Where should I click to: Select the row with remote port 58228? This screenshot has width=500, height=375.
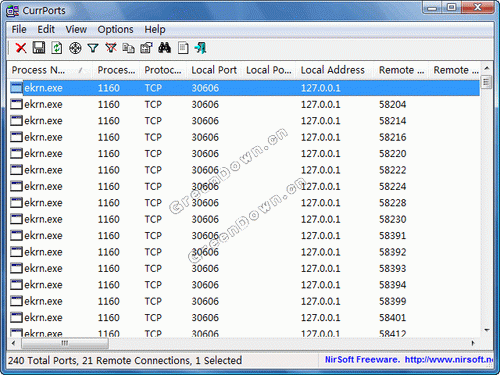244,203
